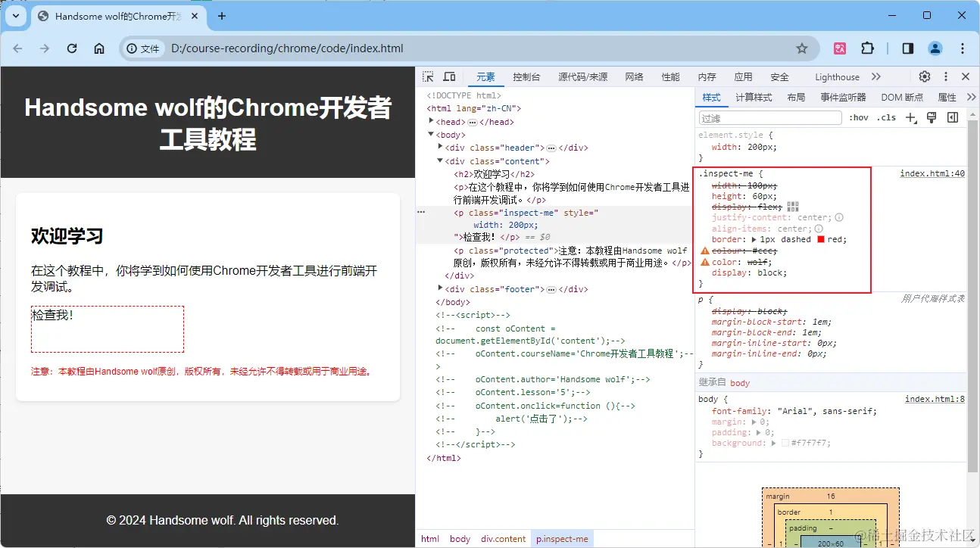Open the red border color swatch

[x=820, y=239]
